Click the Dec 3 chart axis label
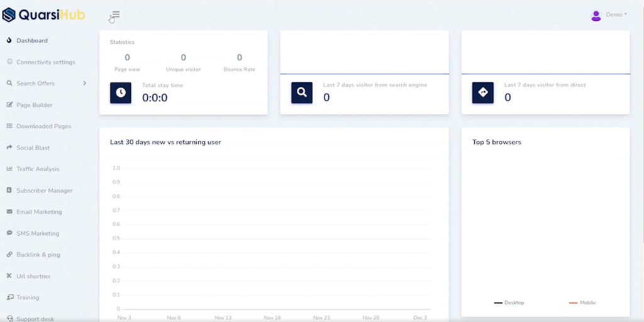644x322 pixels. 420,318
